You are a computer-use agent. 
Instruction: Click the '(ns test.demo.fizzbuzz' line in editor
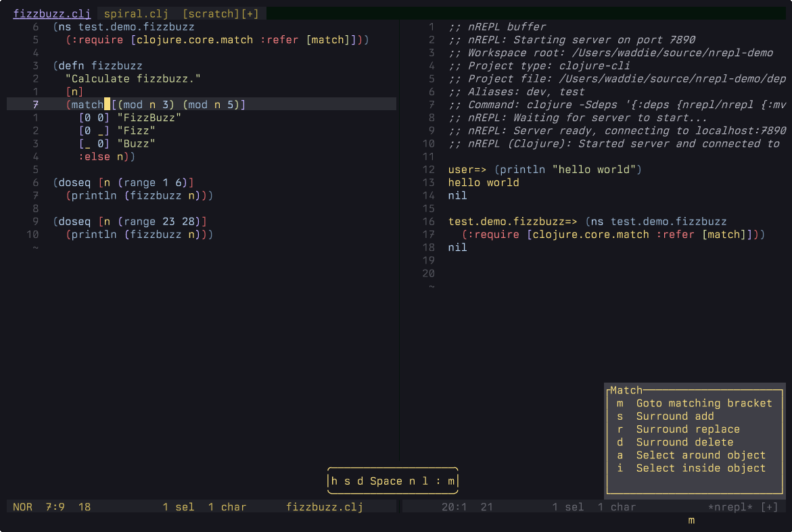pos(124,27)
